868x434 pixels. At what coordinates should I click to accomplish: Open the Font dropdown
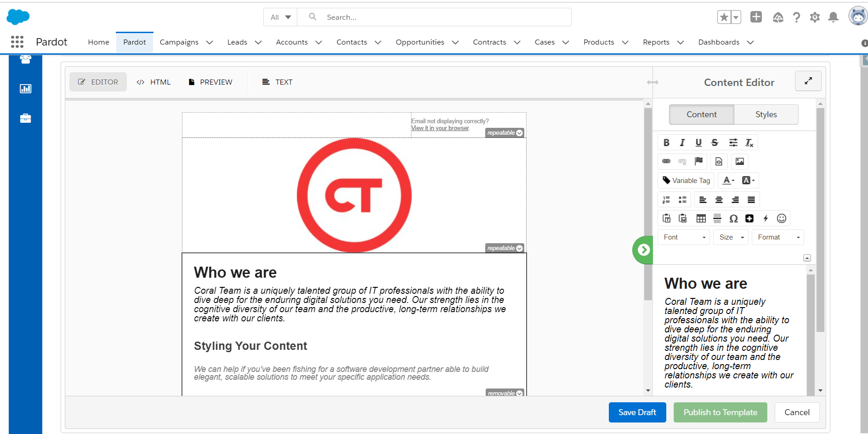(x=684, y=237)
